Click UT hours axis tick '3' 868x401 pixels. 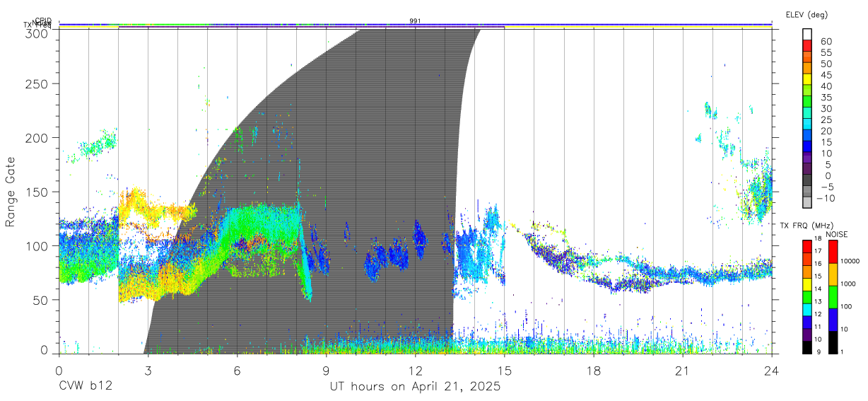[x=148, y=371]
